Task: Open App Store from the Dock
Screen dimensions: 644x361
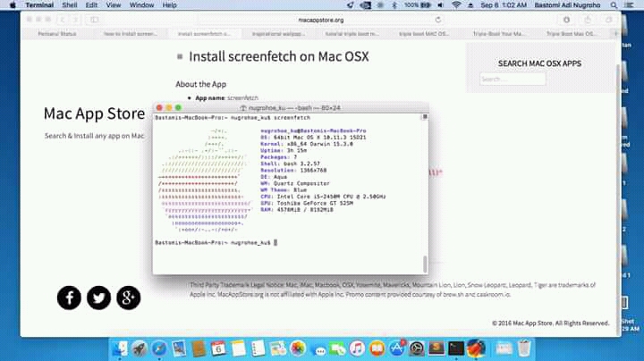Action: (397, 348)
